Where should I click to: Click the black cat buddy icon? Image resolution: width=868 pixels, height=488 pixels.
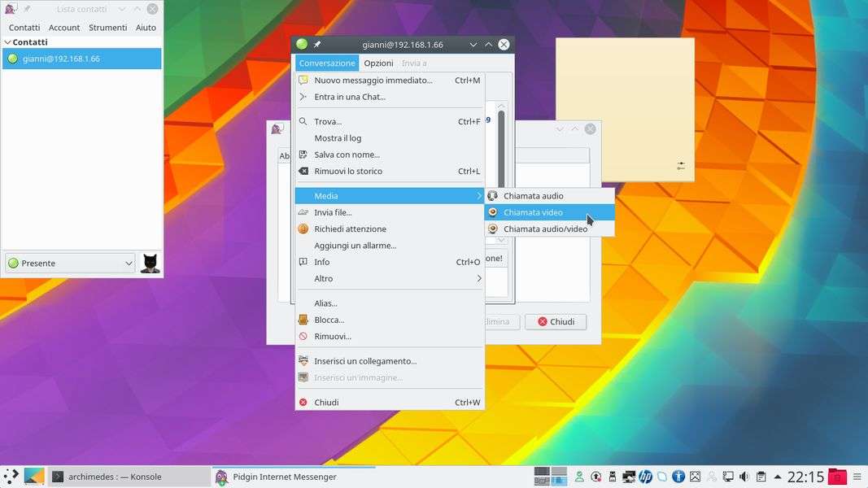pyautogui.click(x=150, y=264)
